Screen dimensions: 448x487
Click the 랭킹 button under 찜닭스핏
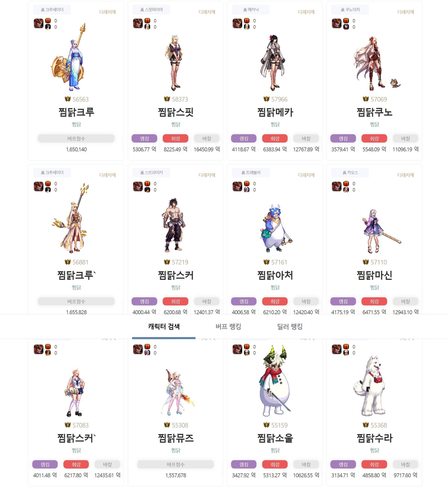click(144, 138)
